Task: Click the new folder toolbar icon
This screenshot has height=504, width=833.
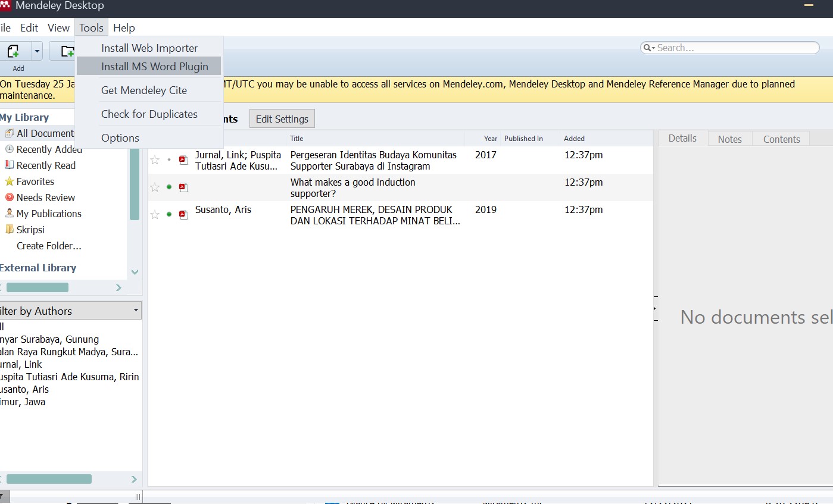Action: (65, 51)
